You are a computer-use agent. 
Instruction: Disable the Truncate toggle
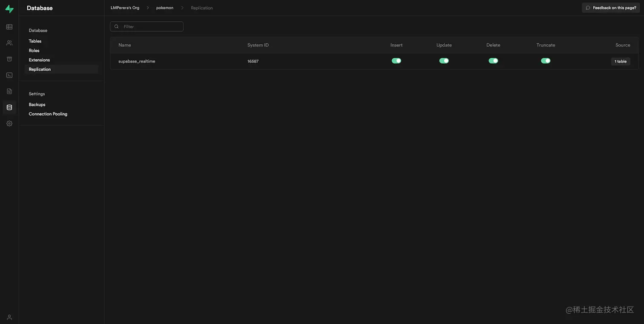click(x=545, y=60)
